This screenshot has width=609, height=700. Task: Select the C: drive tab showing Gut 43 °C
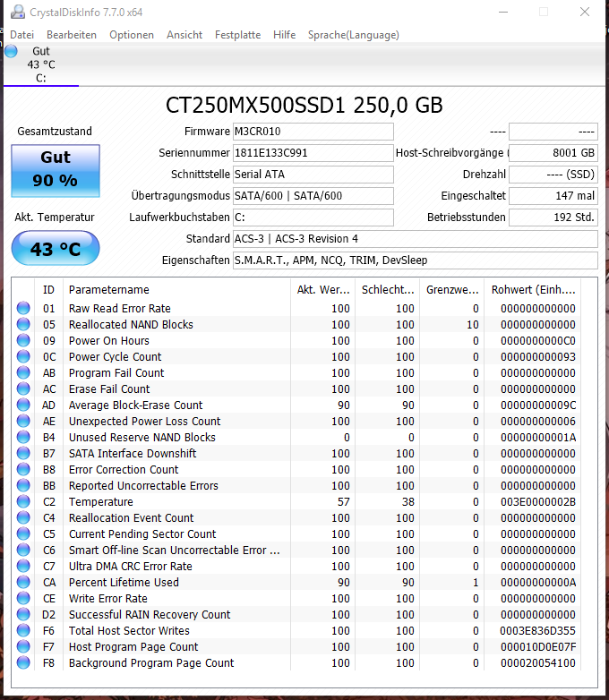click(41, 64)
